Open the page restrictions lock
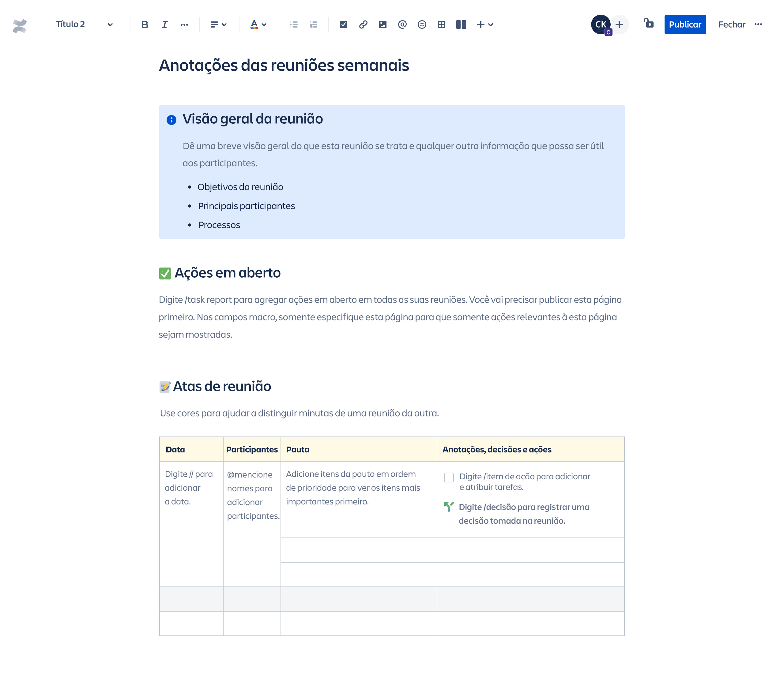Image resolution: width=784 pixels, height=693 pixels. [648, 24]
